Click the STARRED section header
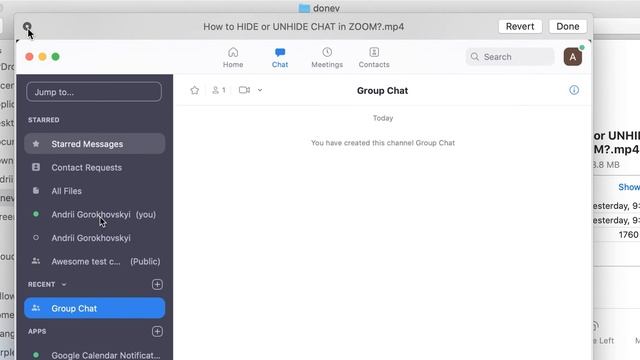Image resolution: width=640 pixels, height=360 pixels. click(44, 120)
